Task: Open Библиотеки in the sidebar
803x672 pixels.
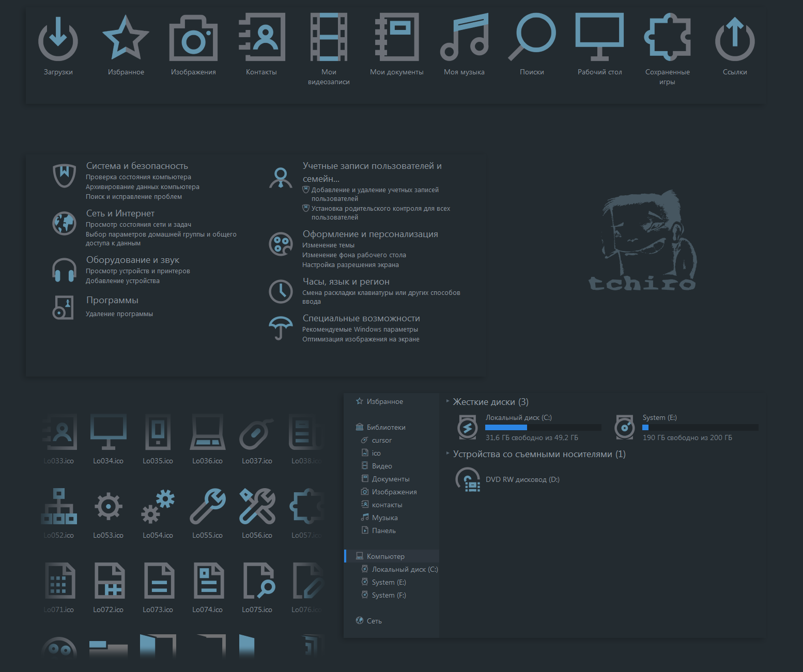Action: point(386,427)
